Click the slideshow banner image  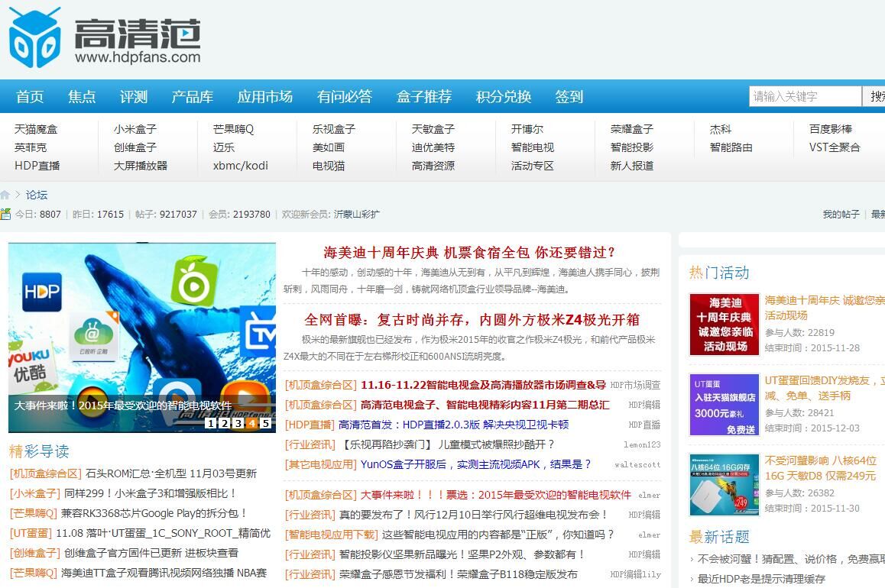pos(142,337)
